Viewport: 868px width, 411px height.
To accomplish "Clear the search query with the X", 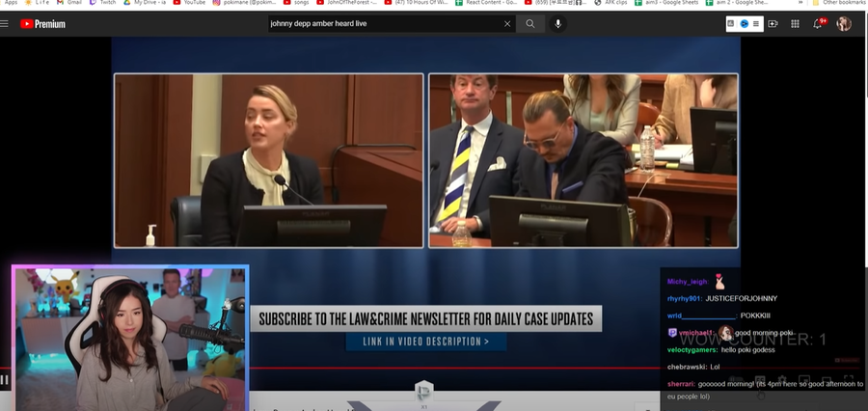I will point(507,23).
